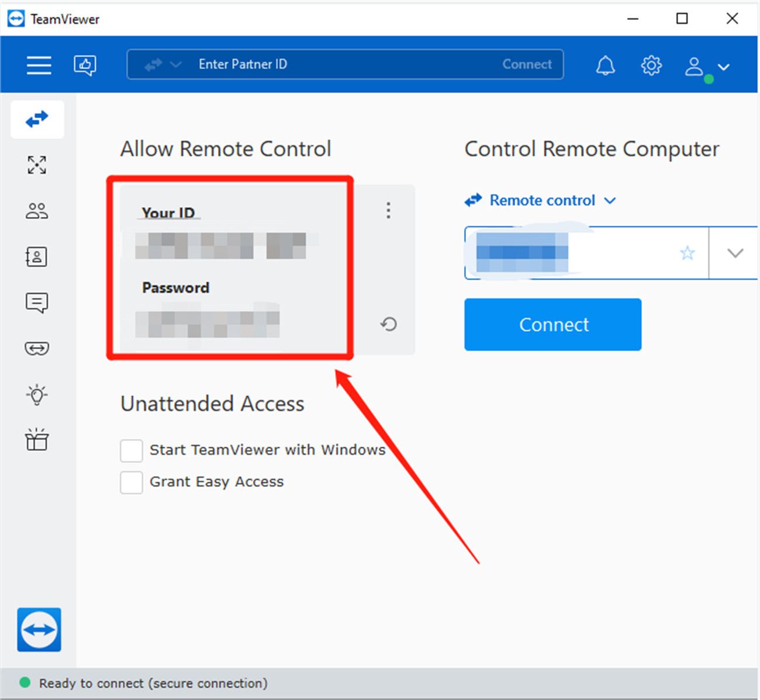Open notifications bell
The height and width of the screenshot is (700, 760).
click(x=605, y=65)
